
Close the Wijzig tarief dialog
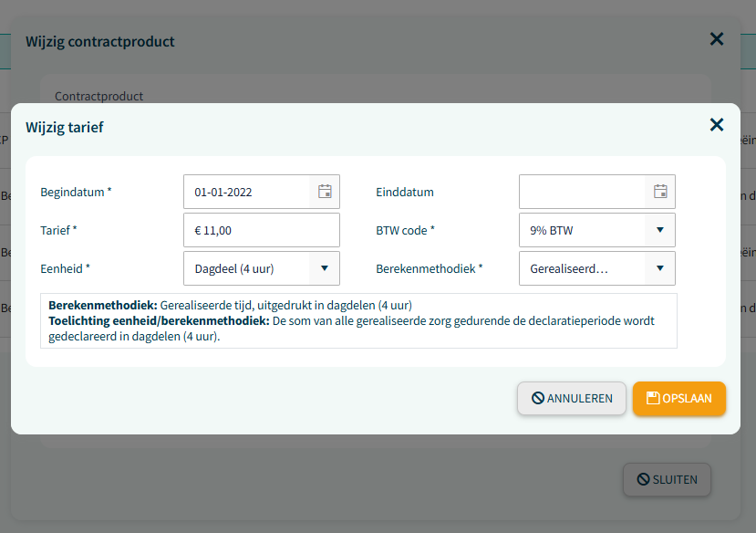point(716,125)
